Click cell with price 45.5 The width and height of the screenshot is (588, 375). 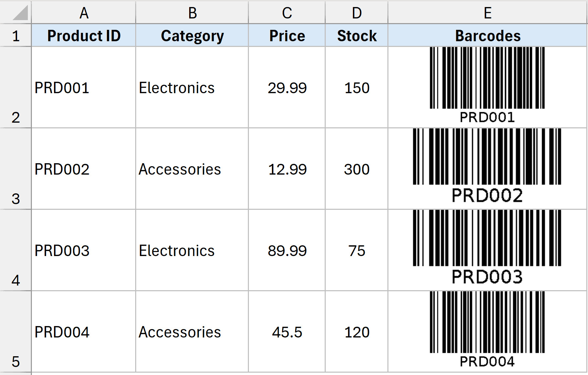287,332
